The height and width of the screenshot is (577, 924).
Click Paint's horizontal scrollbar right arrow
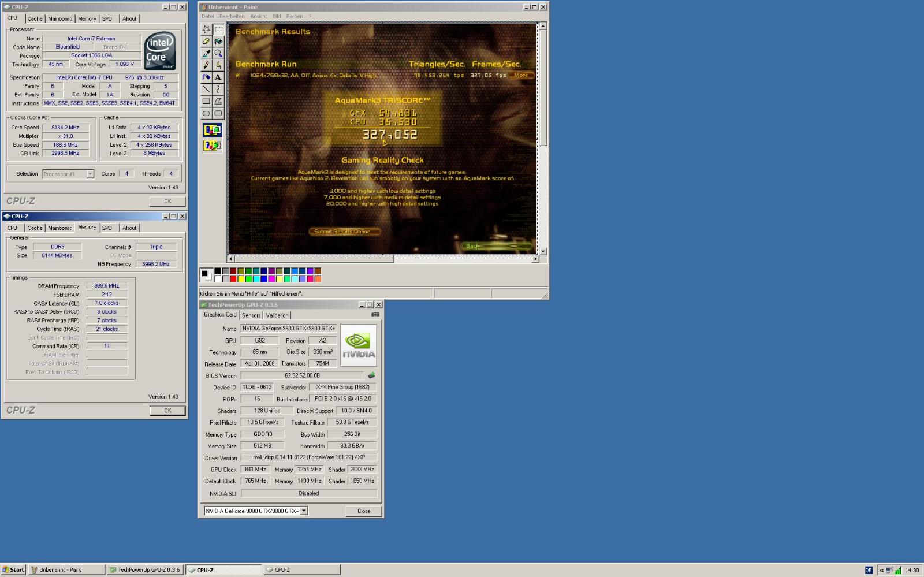[535, 259]
